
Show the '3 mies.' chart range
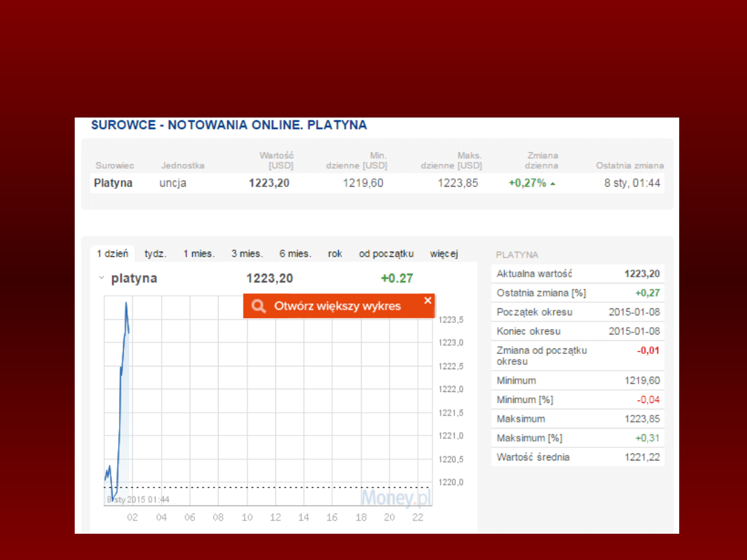pyautogui.click(x=246, y=254)
